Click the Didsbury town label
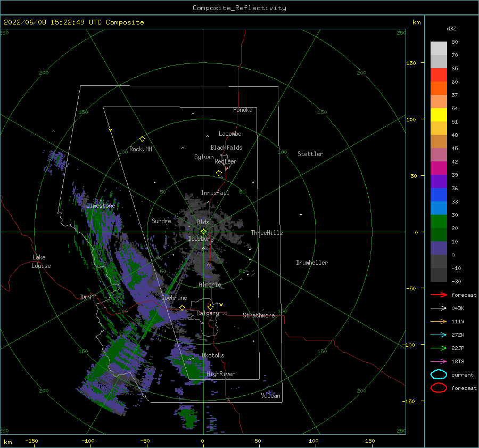The image size is (479, 448). (201, 239)
